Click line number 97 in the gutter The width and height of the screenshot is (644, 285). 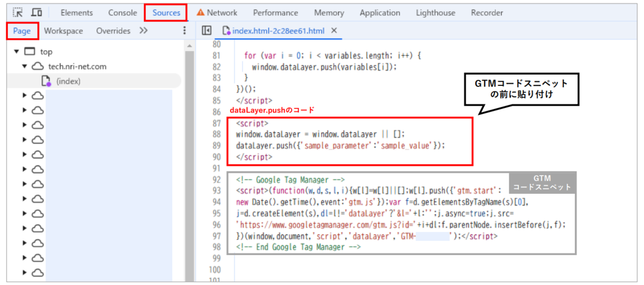pos(217,235)
